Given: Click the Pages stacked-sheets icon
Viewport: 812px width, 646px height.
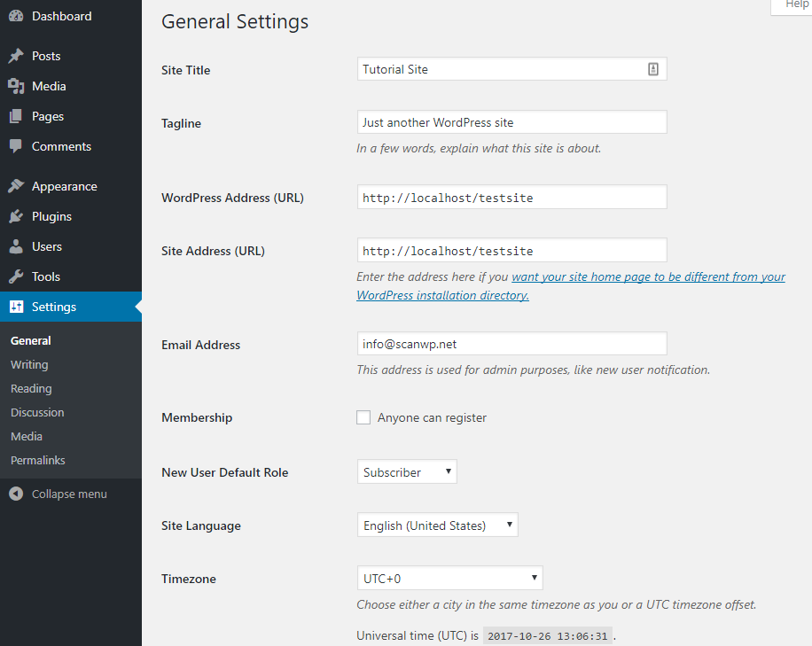Looking at the screenshot, I should [16, 116].
